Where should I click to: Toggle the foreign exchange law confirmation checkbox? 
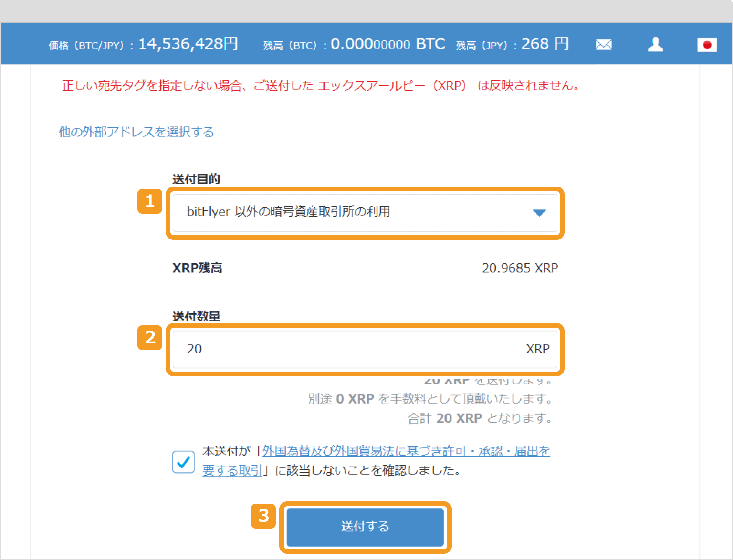point(183,462)
